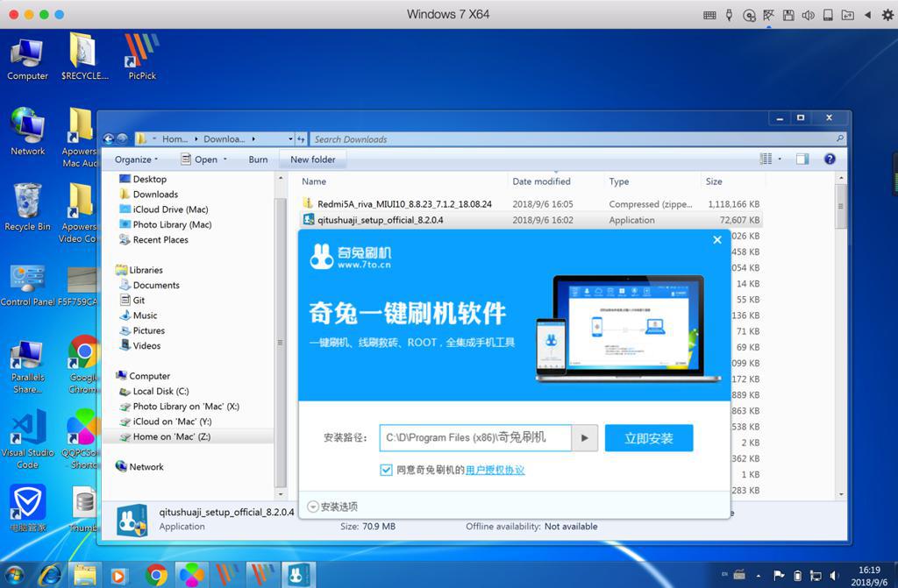Select Local Disk (C:) in sidebar
Screen dimensions: 898x588
160,392
